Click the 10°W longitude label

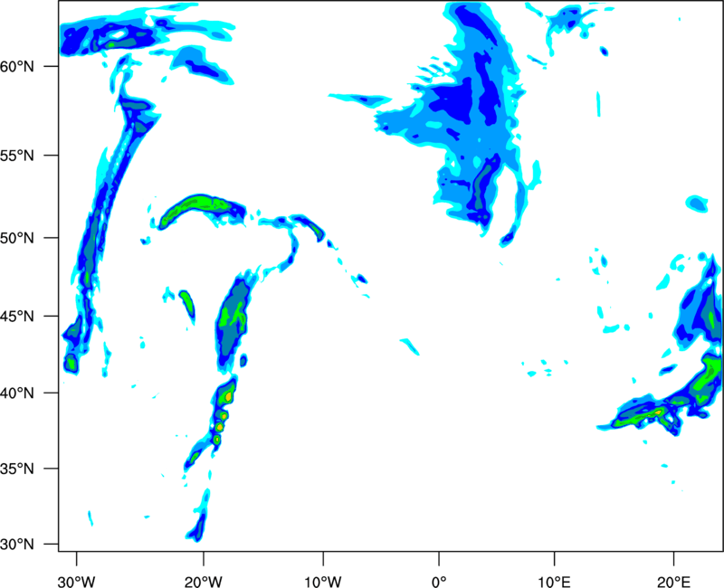coord(323,582)
